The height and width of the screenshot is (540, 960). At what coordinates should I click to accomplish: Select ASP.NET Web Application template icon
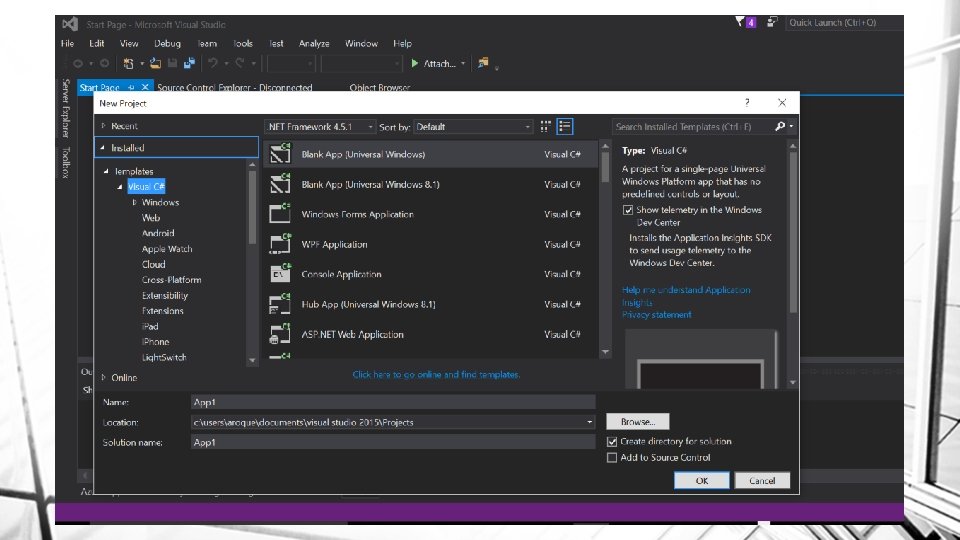tap(280, 334)
